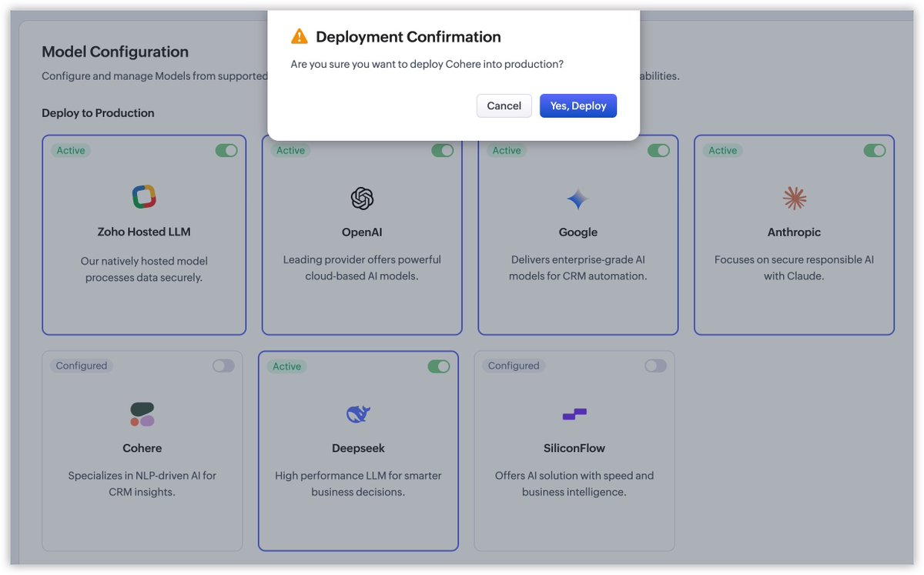Select the OpenAI card title
The width and height of the screenshot is (924, 575).
362,232
